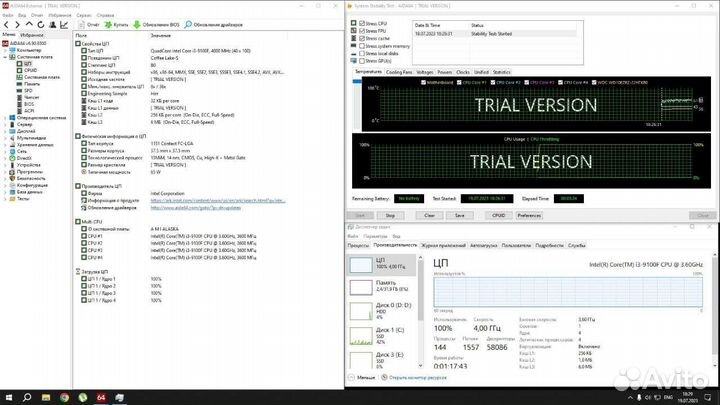This screenshot has height=405, width=720.
Task: Open the Файл menu in AIDA64
Action: tap(8, 15)
